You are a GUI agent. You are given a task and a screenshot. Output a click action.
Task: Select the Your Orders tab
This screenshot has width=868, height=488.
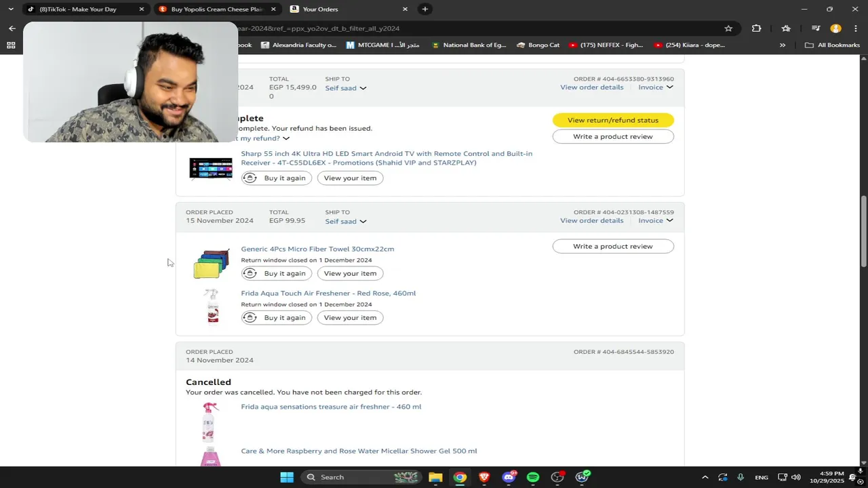tap(321, 9)
